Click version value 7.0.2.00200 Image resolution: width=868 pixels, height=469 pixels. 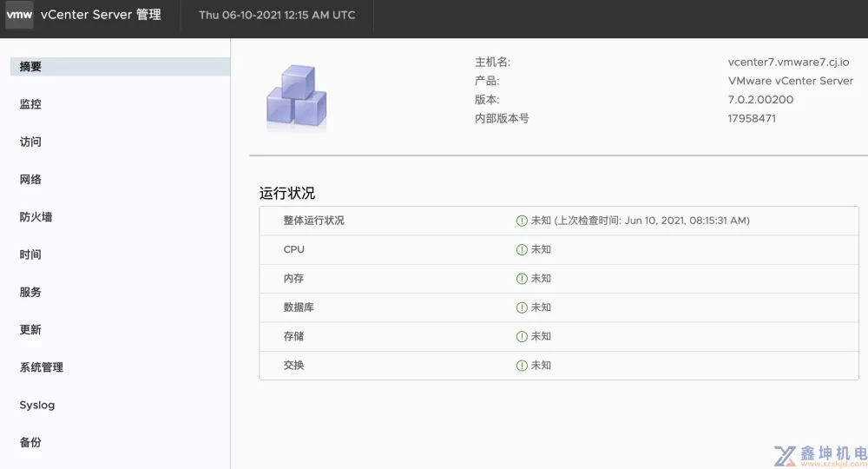760,100
